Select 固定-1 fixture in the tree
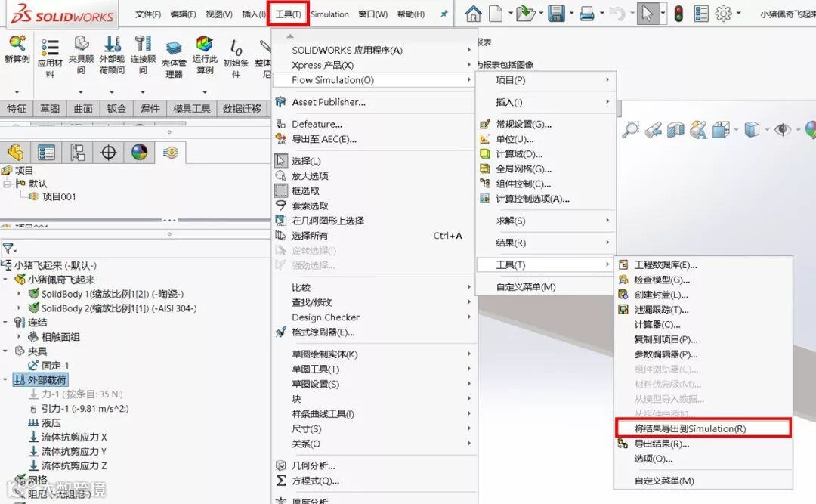The height and width of the screenshot is (504, 816). click(x=55, y=366)
